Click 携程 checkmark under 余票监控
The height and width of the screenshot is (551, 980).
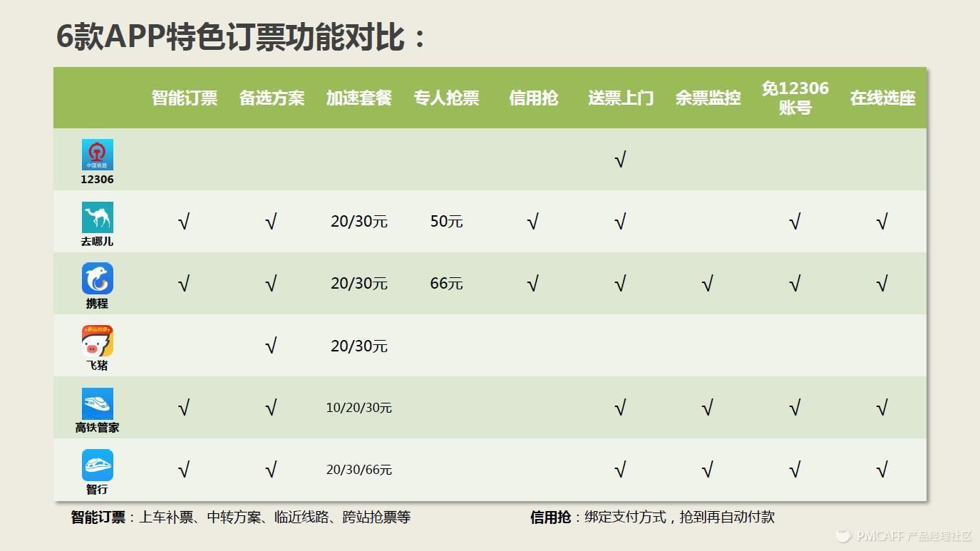707,284
